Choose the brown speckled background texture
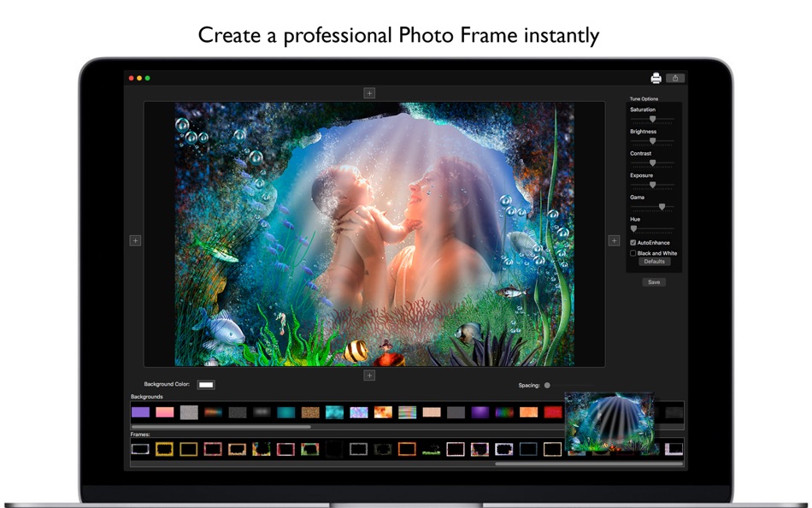This screenshot has height=508, width=812. coord(310,412)
